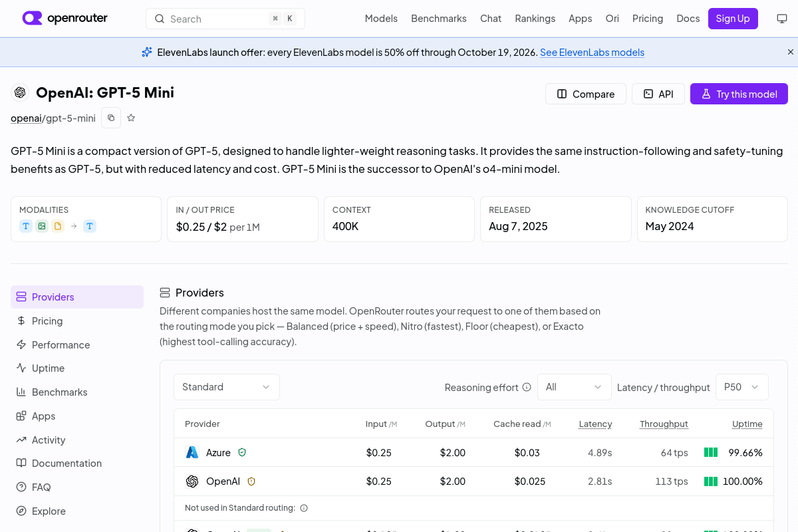
Task: Click the Azure uptime bars indicator
Action: point(711,452)
